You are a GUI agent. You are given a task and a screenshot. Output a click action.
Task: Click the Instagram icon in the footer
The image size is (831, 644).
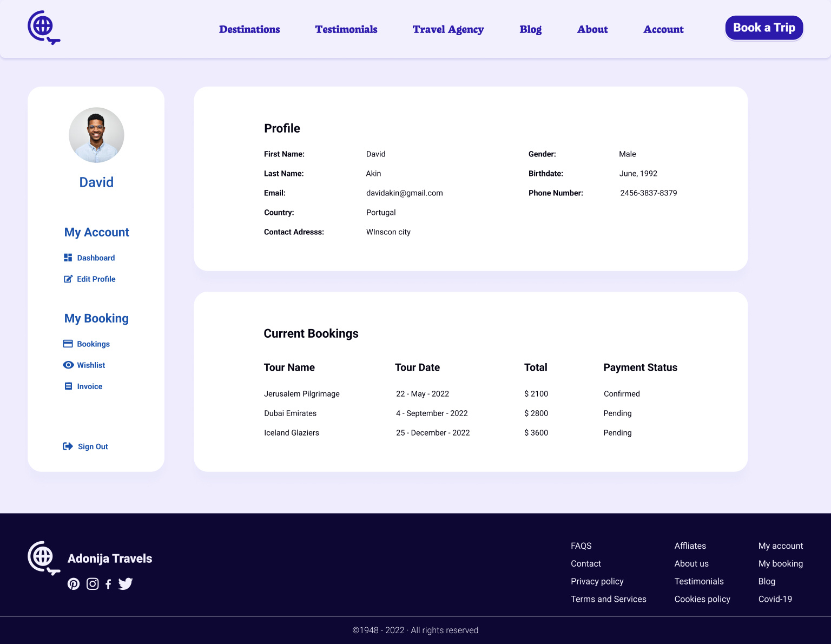click(x=92, y=584)
